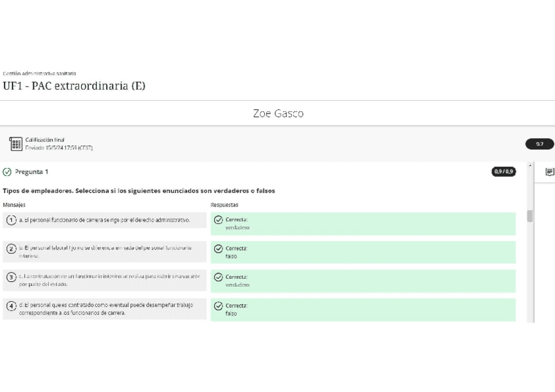
Task: Click the circled number 4 statement marker
Action: (x=11, y=306)
